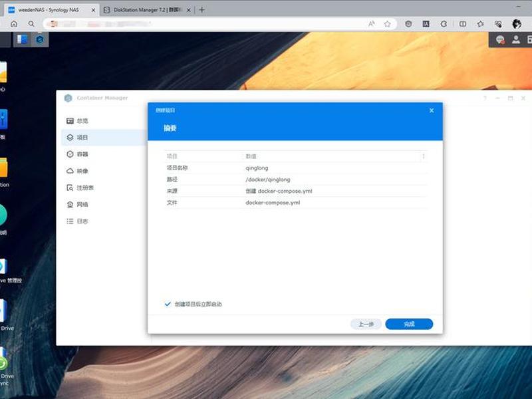Click the read aloud icon in the address bar

point(372,24)
